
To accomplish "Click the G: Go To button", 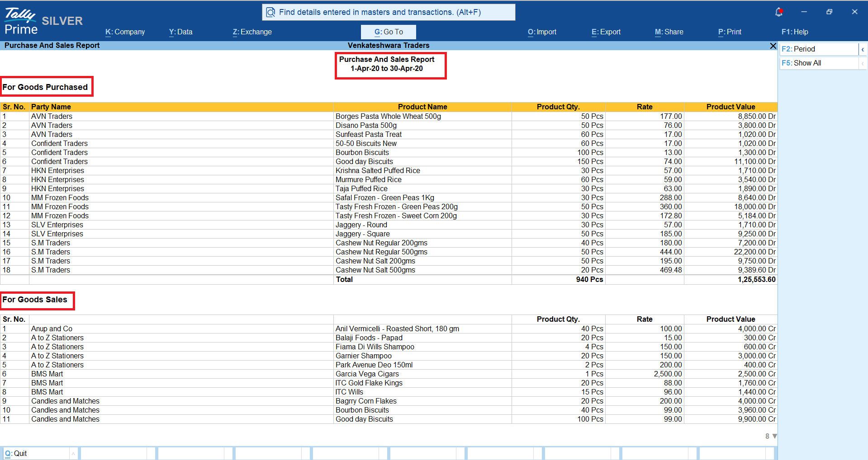I will (x=389, y=32).
